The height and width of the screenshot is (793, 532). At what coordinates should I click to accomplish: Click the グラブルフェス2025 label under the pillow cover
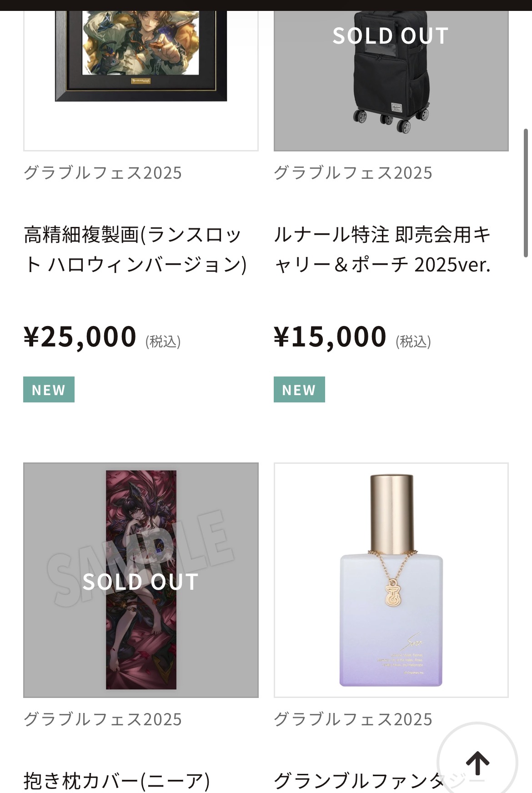[102, 719]
